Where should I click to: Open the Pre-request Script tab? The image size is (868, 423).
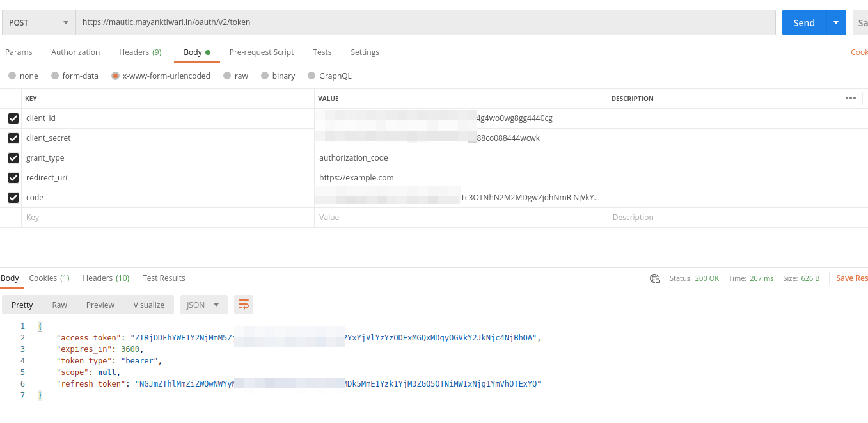262,52
